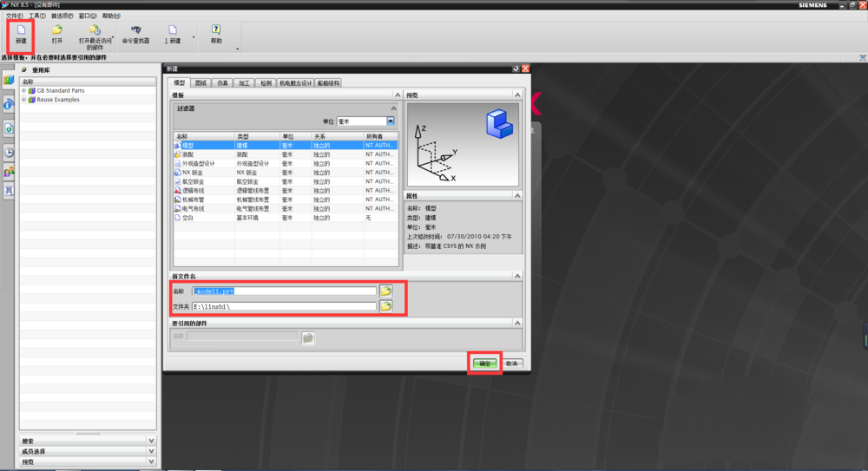
Task: Click the 新建 (New) toolbar icon
Action: pyautogui.click(x=21, y=33)
